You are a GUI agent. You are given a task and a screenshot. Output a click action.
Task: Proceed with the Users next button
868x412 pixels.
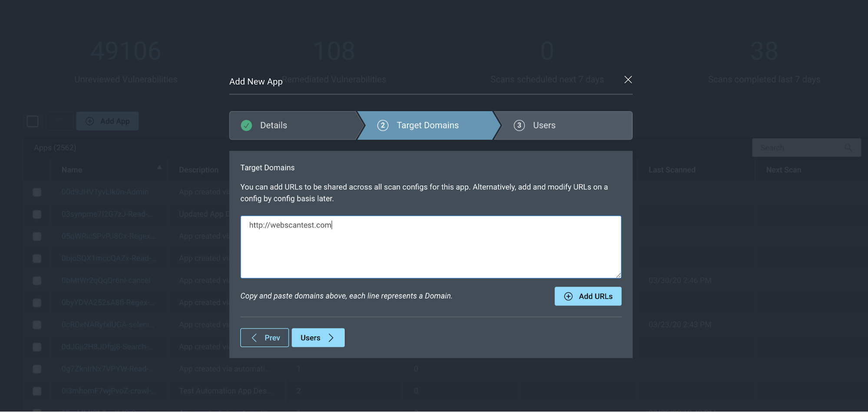[318, 338]
